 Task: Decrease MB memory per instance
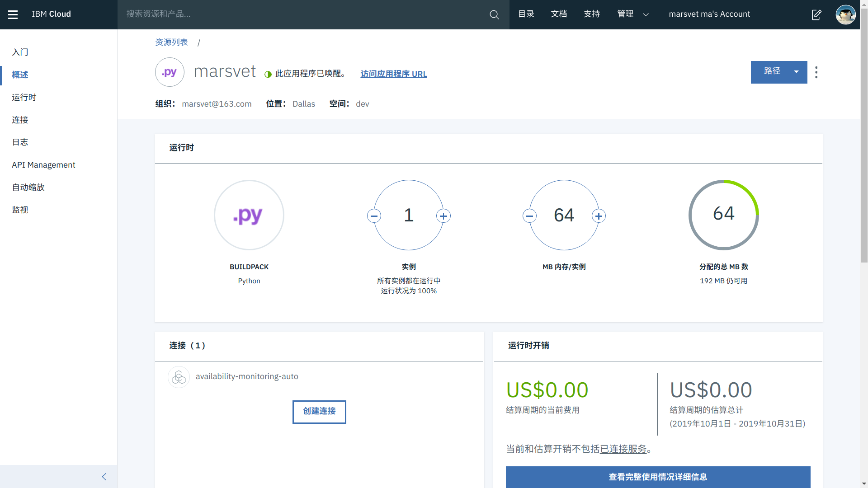coord(529,216)
